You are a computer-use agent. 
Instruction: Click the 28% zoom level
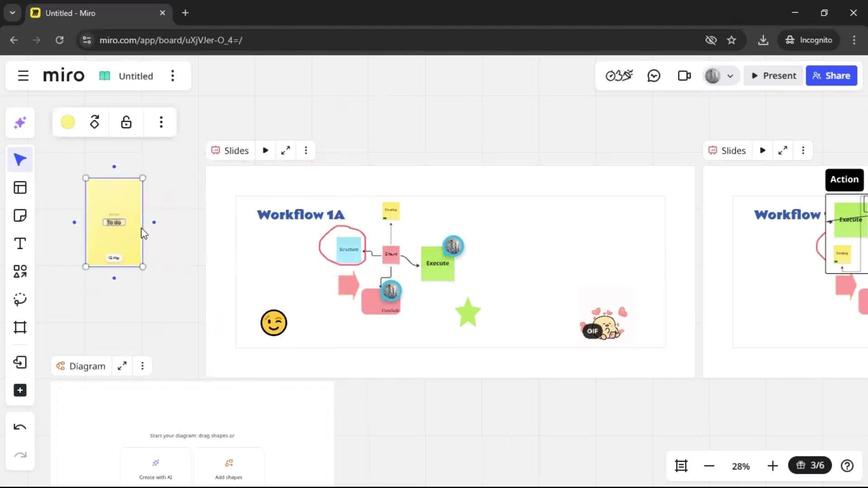tap(741, 466)
